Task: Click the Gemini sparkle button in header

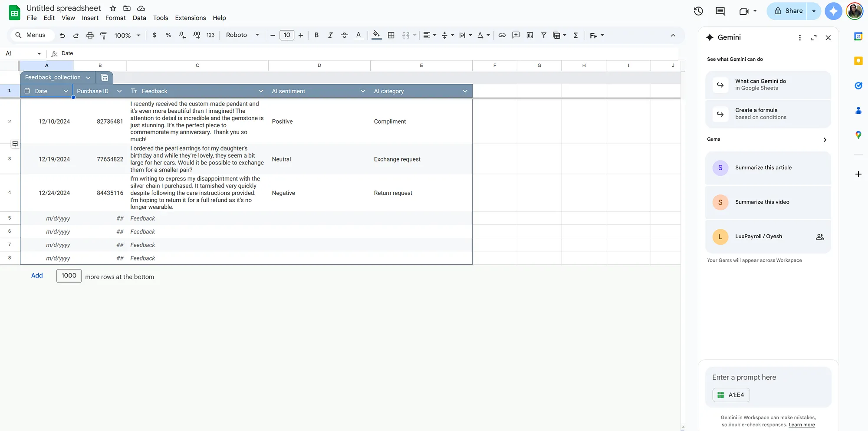Action: [833, 11]
